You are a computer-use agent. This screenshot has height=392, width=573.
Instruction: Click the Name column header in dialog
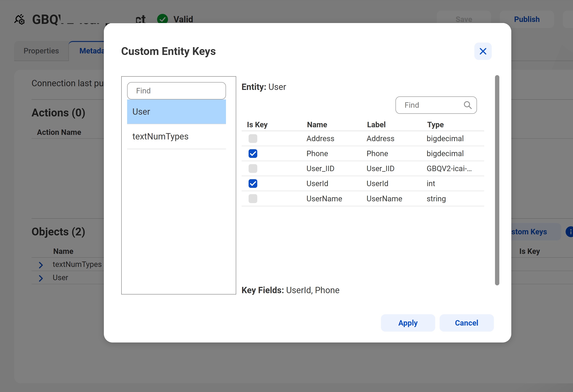coord(317,125)
